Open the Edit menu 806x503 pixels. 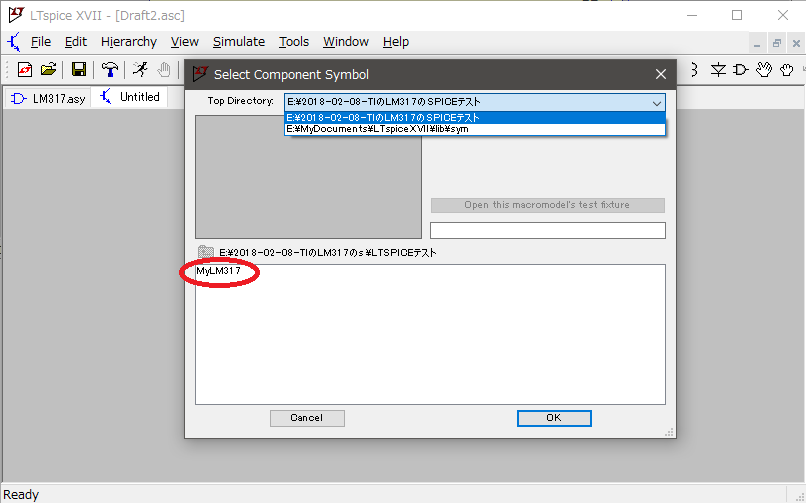point(76,42)
